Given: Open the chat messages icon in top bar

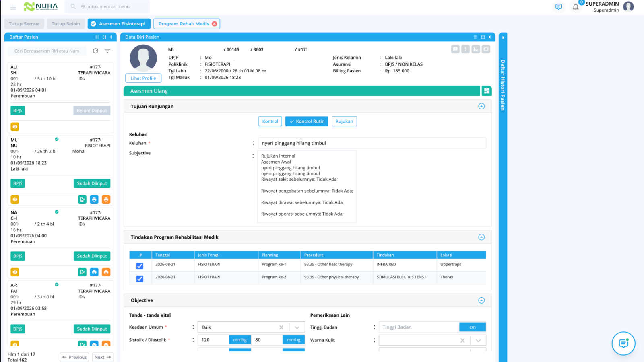Looking at the screenshot, I should pos(559,7).
